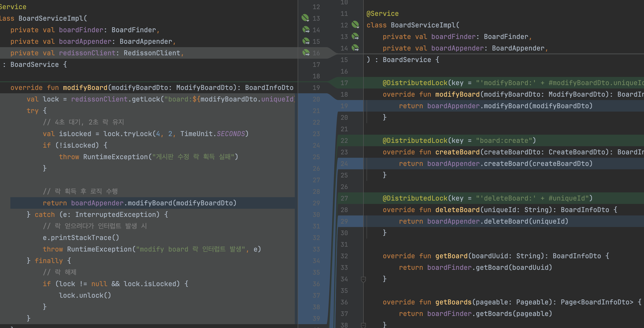
Task: Collapse getBoards fold marker at line 38
Action: pos(363,325)
